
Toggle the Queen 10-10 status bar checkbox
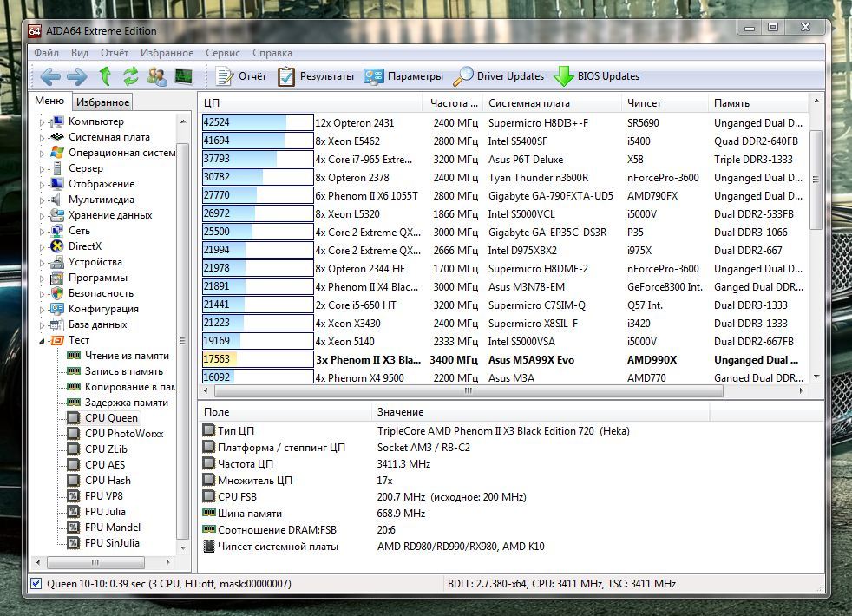[36, 584]
